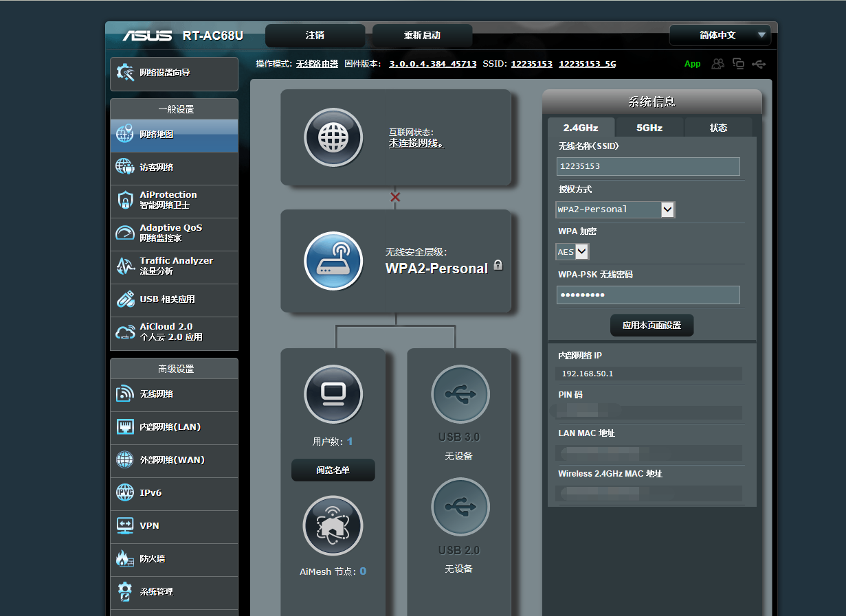Click the red X disconnected indicator
The height and width of the screenshot is (616, 846).
point(395,197)
